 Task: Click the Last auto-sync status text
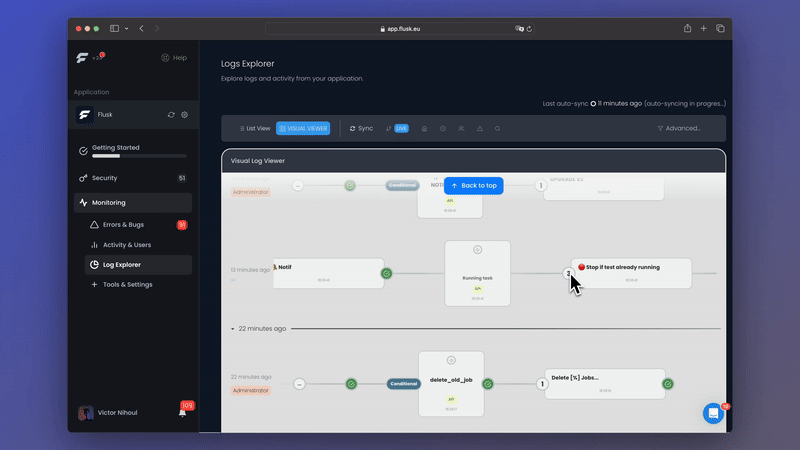tap(634, 104)
